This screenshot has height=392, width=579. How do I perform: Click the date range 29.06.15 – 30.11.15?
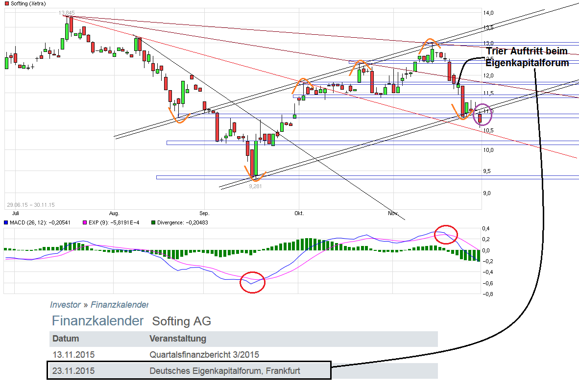[x=31, y=205]
